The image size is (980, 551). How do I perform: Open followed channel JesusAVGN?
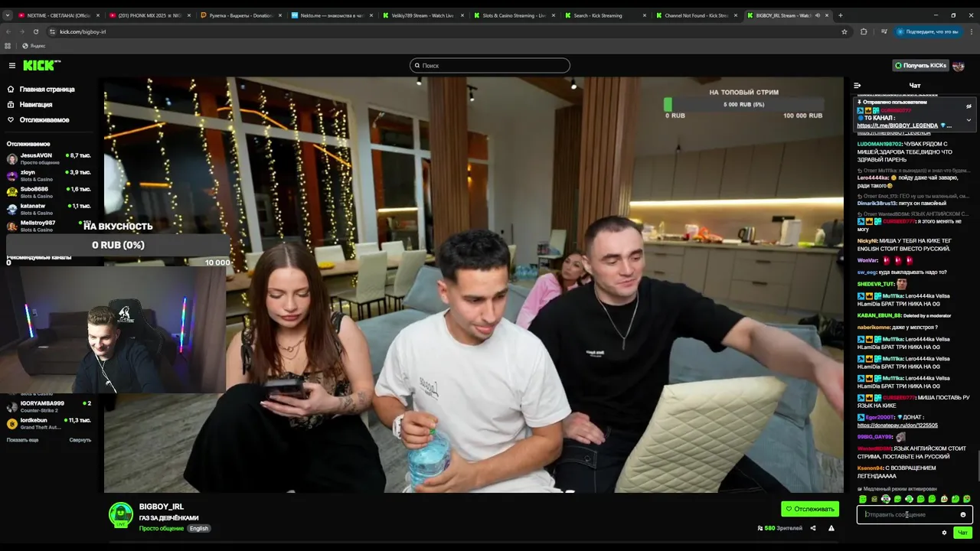pos(49,159)
